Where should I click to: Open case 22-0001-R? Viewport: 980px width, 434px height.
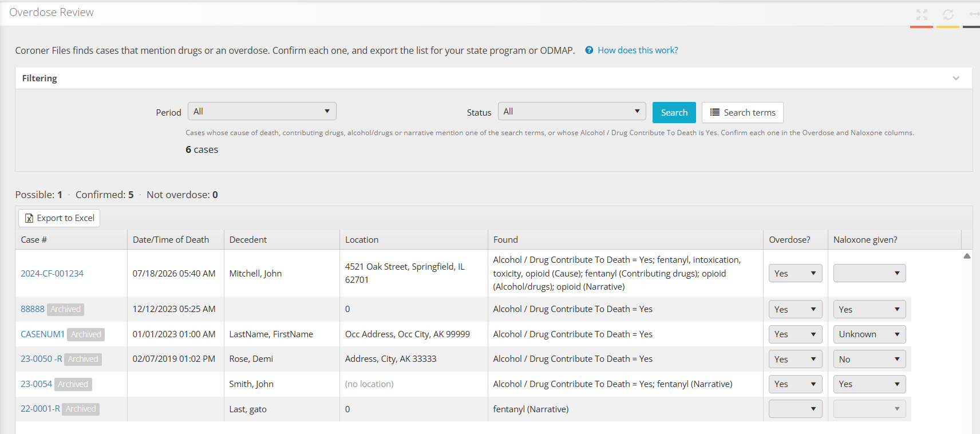40,409
